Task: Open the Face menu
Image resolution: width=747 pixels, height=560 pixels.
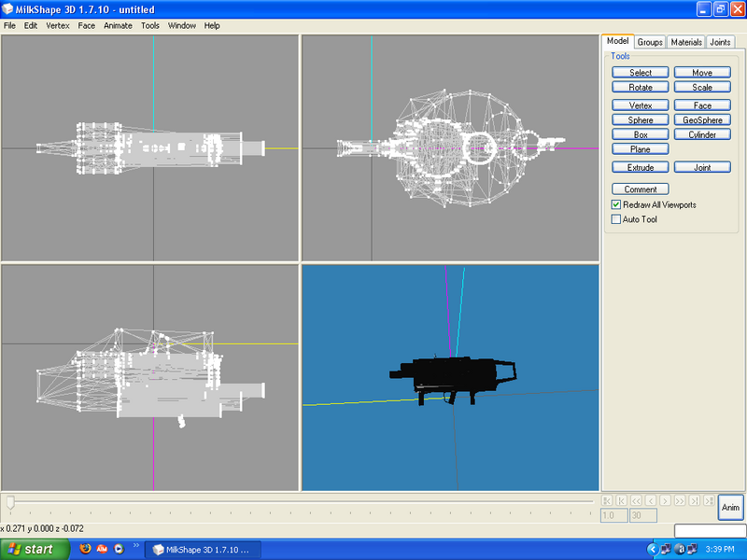Action: click(x=86, y=26)
